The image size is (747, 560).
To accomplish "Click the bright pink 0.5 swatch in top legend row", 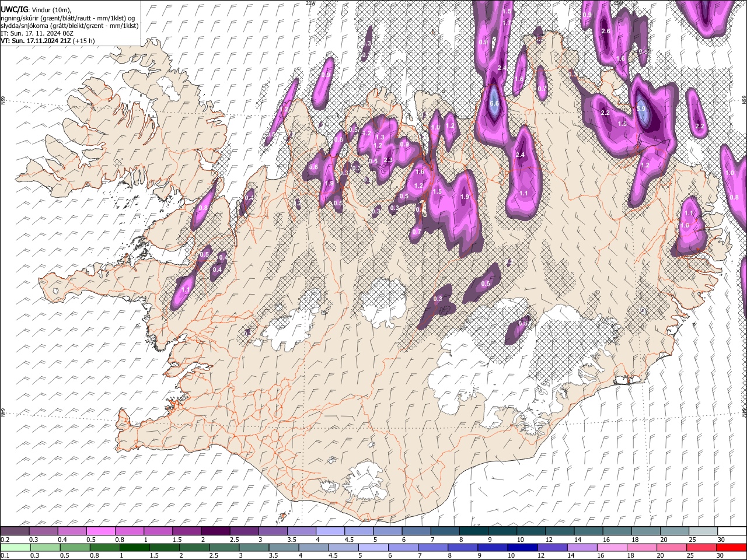I will (x=101, y=531).
